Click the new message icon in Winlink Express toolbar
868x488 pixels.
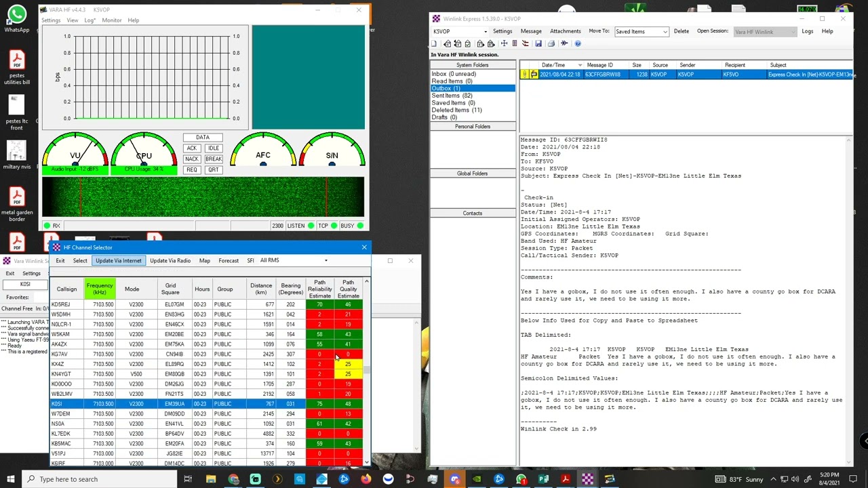pos(434,43)
